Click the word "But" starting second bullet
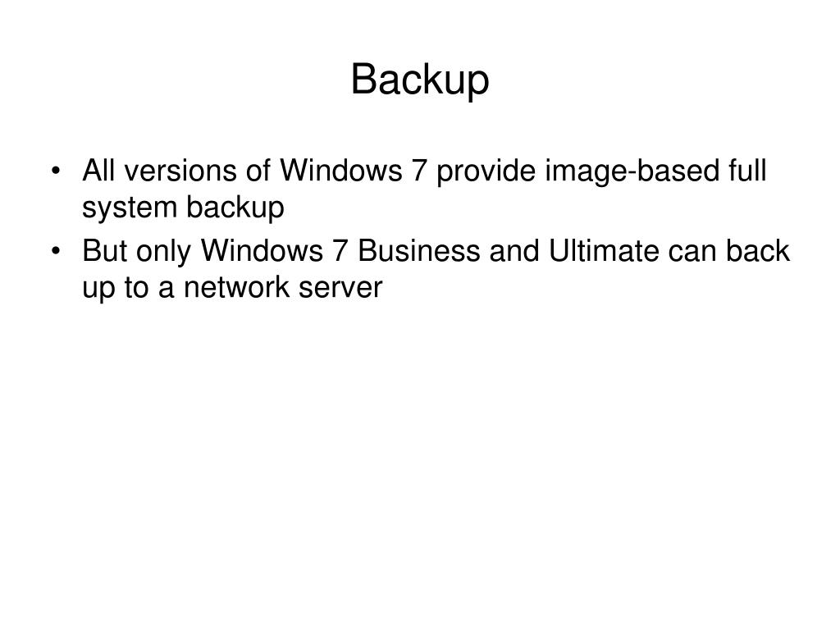 104,250
